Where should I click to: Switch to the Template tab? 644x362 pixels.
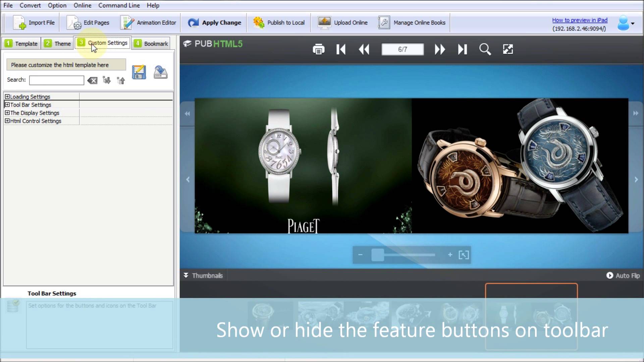(x=21, y=44)
